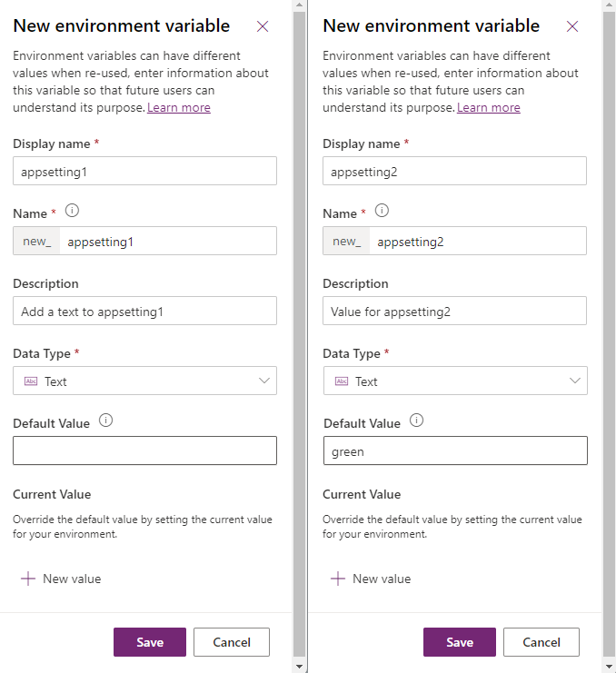This screenshot has height=673, width=616.
Task: Click the Display name field containing appsetting1
Action: point(144,171)
